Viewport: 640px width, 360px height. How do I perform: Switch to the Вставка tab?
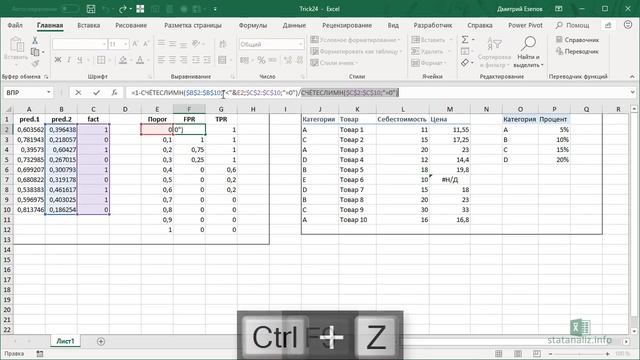[x=89, y=25]
